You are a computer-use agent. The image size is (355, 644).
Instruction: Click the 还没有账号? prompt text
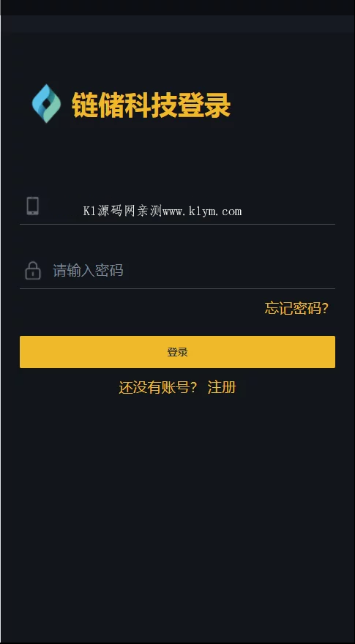point(158,387)
